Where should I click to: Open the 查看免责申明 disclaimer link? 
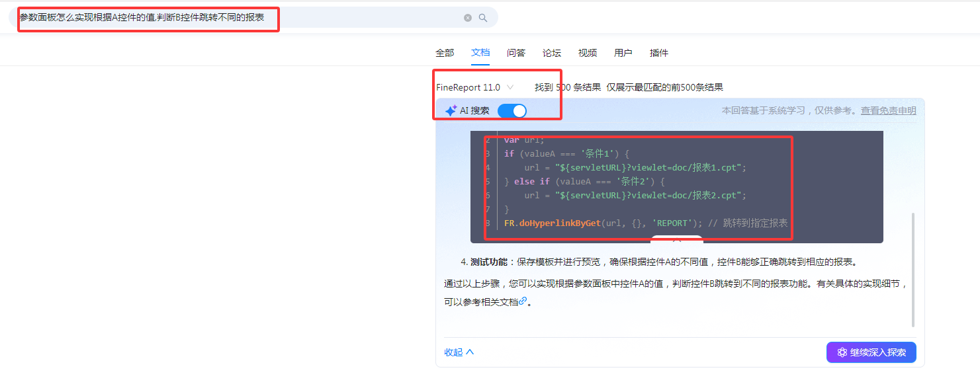(x=889, y=111)
